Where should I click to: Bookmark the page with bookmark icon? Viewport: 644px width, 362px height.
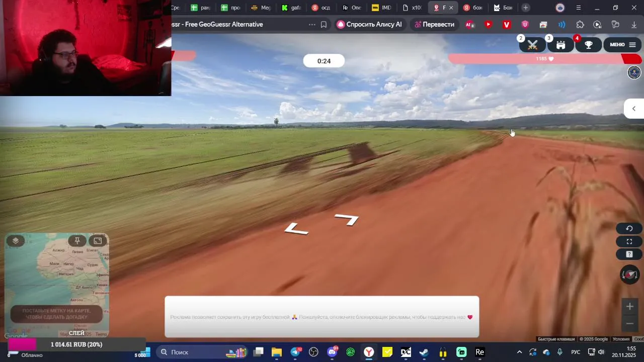click(x=324, y=24)
